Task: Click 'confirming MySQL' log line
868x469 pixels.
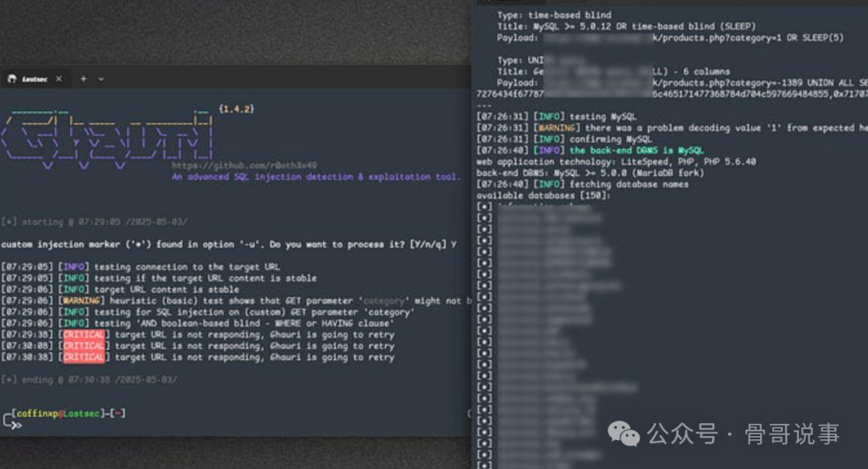Action: coord(564,140)
